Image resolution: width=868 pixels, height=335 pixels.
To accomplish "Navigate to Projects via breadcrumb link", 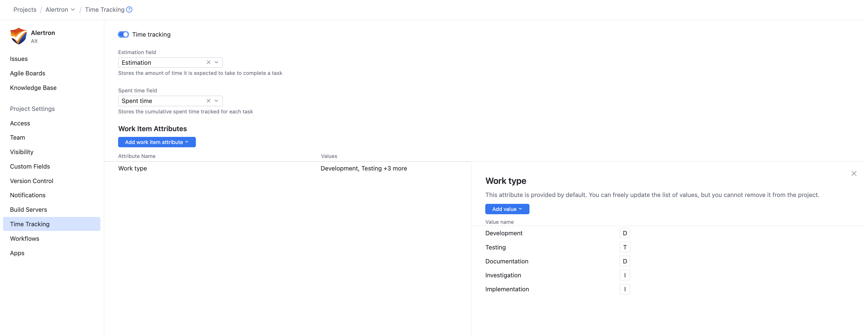I will pos(25,10).
